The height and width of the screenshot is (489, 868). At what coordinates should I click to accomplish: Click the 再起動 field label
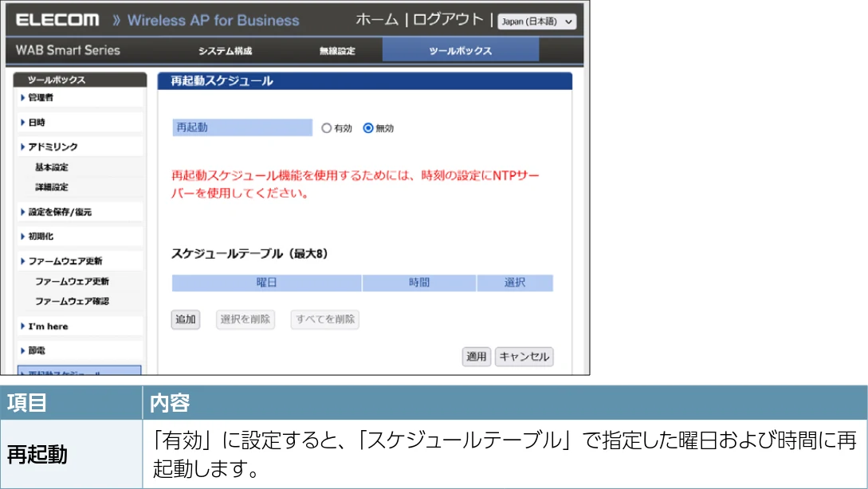click(x=242, y=127)
